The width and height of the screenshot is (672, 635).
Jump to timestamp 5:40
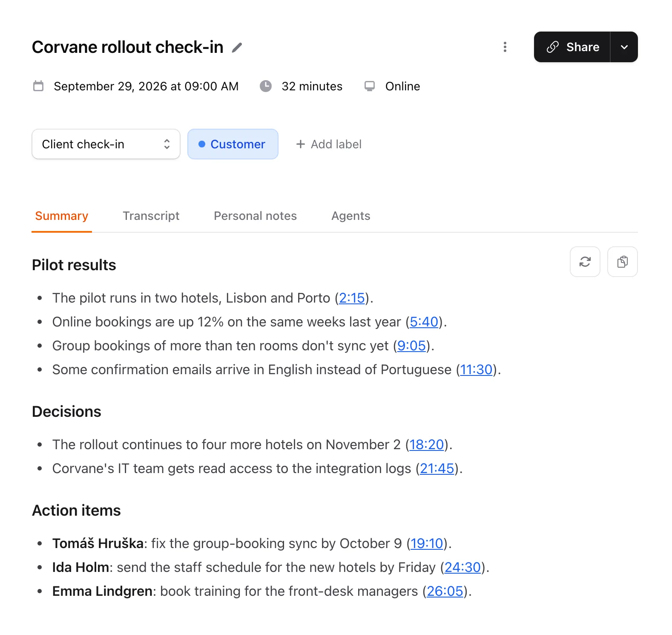[x=424, y=322]
